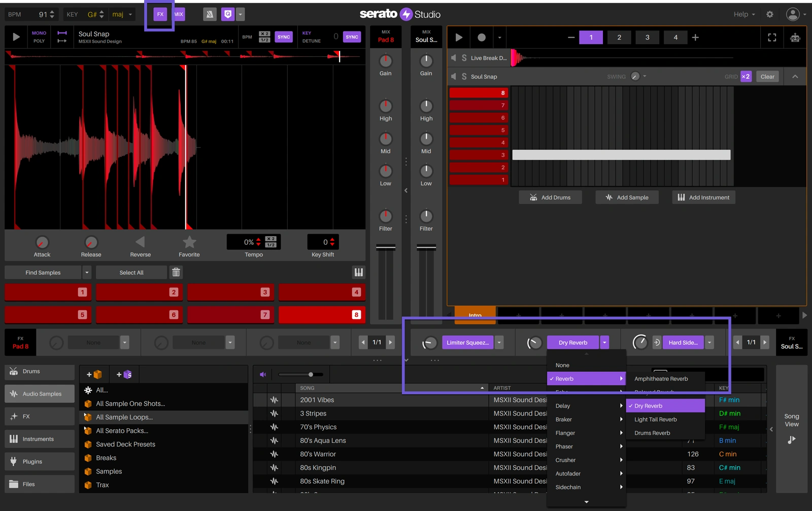
Task: Enable KEY SYNC on sample deck
Action: coord(352,37)
